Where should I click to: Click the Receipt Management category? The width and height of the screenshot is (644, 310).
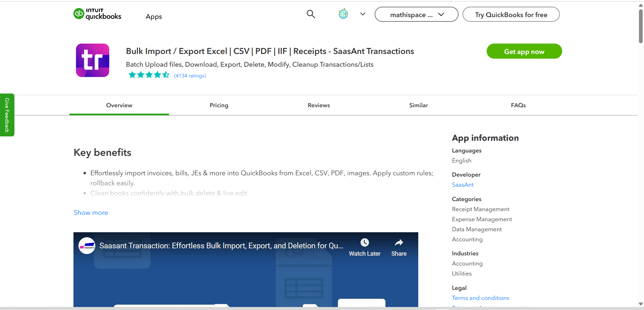point(480,209)
